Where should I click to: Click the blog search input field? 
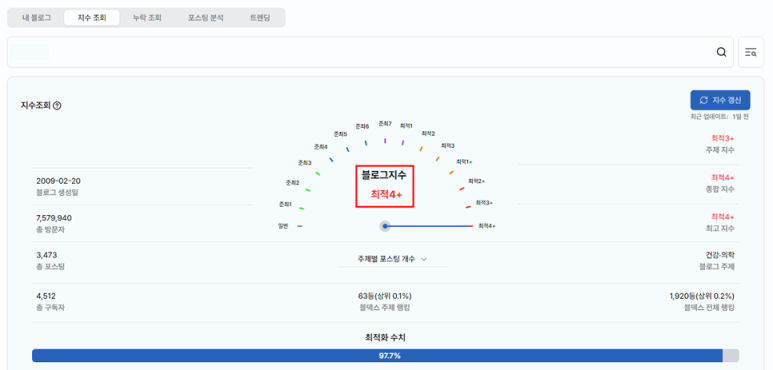coord(370,52)
